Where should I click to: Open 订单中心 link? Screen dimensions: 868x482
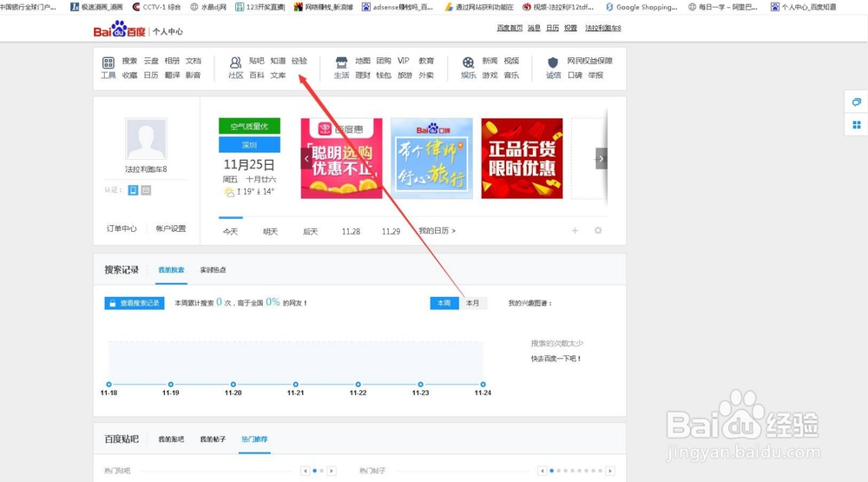pyautogui.click(x=122, y=228)
